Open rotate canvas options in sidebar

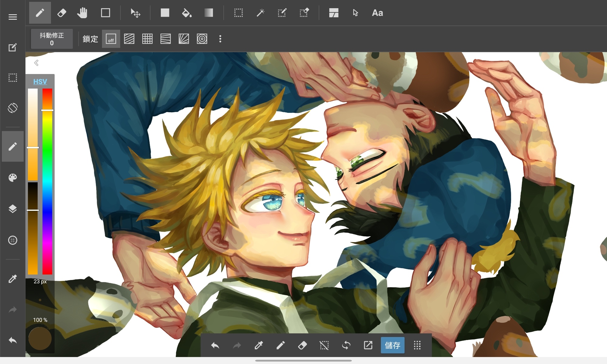(x=12, y=108)
